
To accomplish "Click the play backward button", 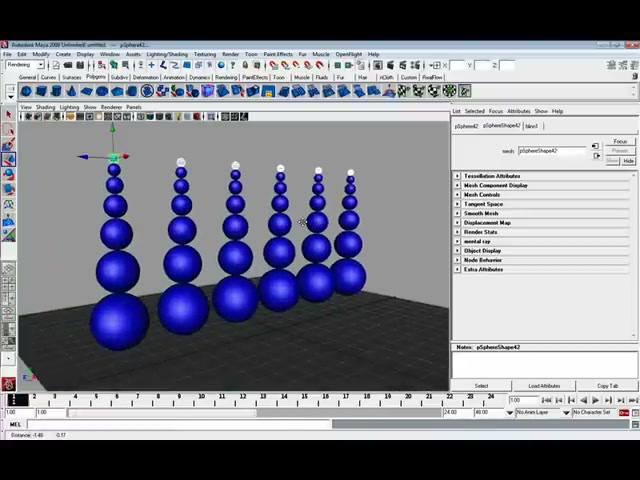I will point(584,400).
